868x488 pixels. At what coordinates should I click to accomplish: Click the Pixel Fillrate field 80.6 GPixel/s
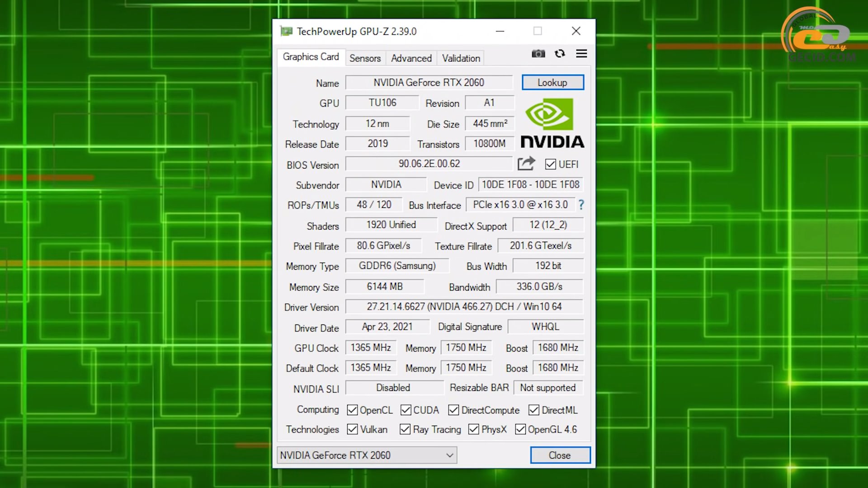pyautogui.click(x=383, y=246)
